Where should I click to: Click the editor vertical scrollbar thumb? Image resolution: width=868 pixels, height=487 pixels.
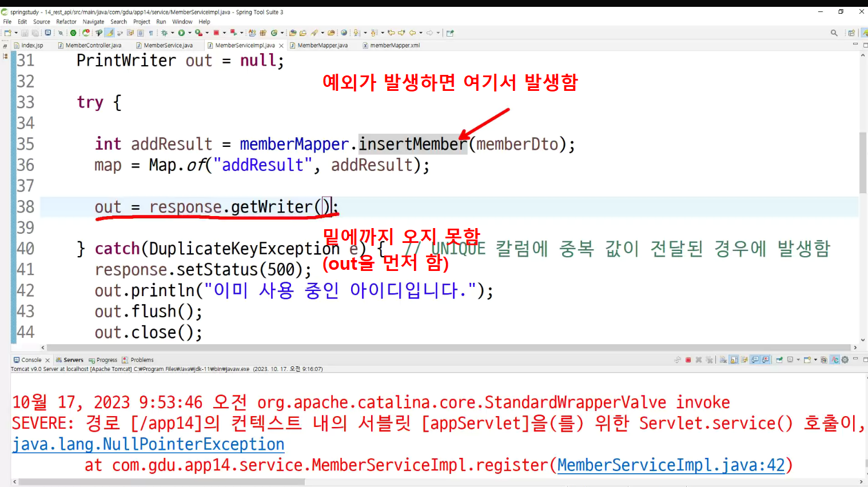863,163
